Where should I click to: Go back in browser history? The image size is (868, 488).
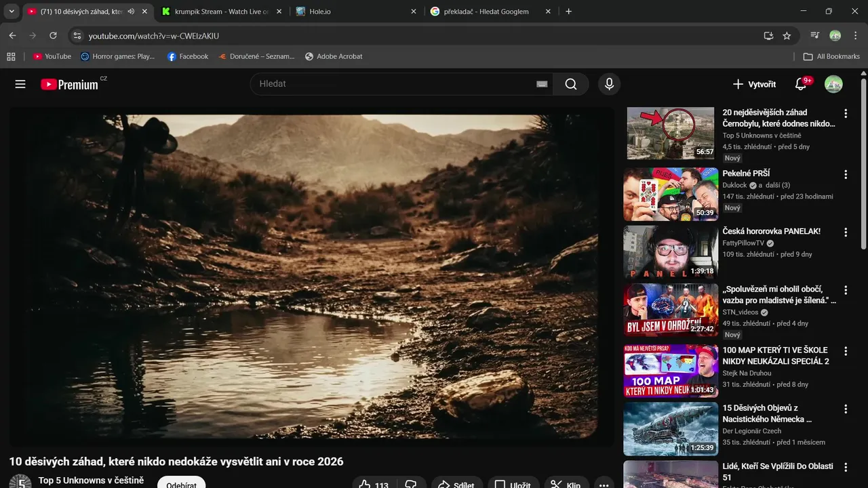(x=12, y=35)
